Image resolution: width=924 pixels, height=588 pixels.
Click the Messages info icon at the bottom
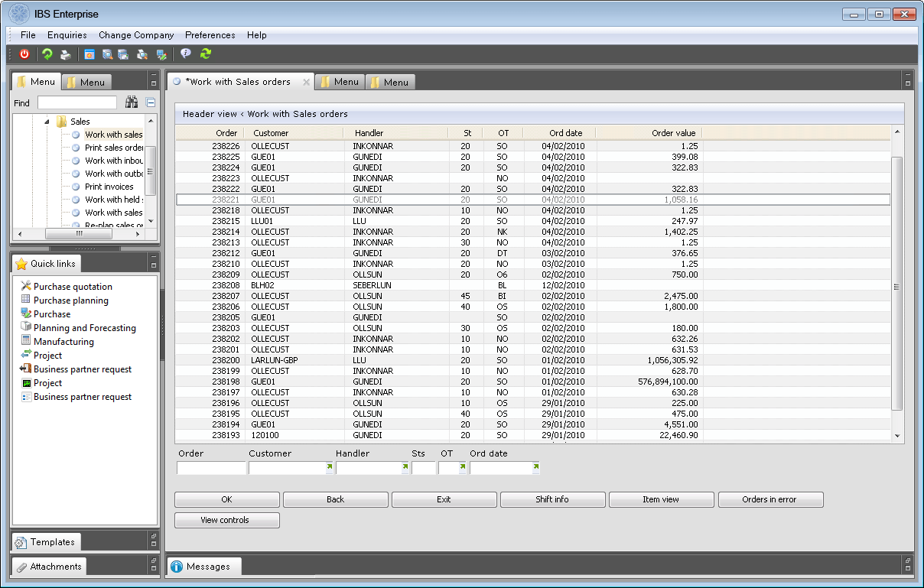[177, 566]
